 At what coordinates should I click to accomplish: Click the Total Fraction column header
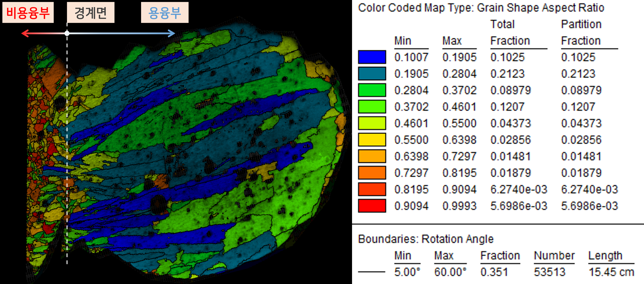510,32
